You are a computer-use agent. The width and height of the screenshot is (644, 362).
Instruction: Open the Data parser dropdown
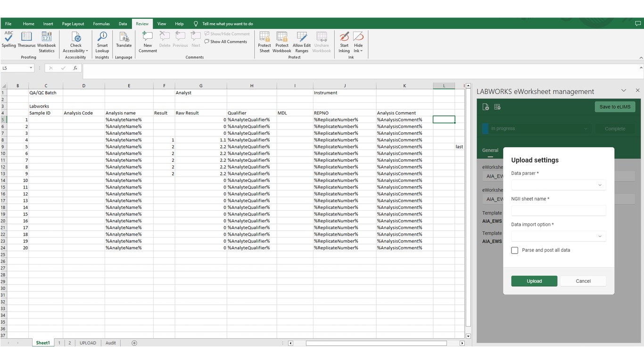(558, 185)
